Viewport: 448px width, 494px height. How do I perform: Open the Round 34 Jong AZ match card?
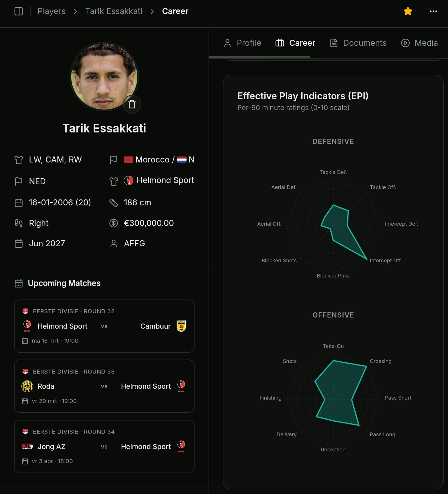[x=104, y=447]
